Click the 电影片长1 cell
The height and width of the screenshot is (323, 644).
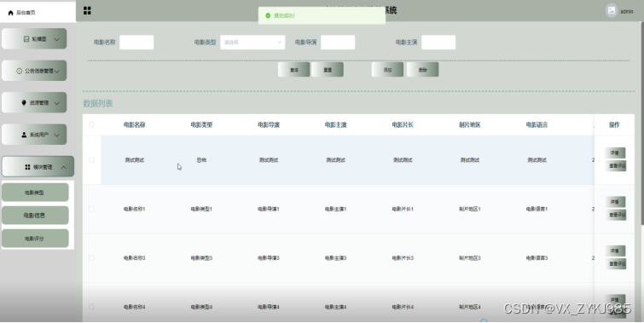[403, 209]
